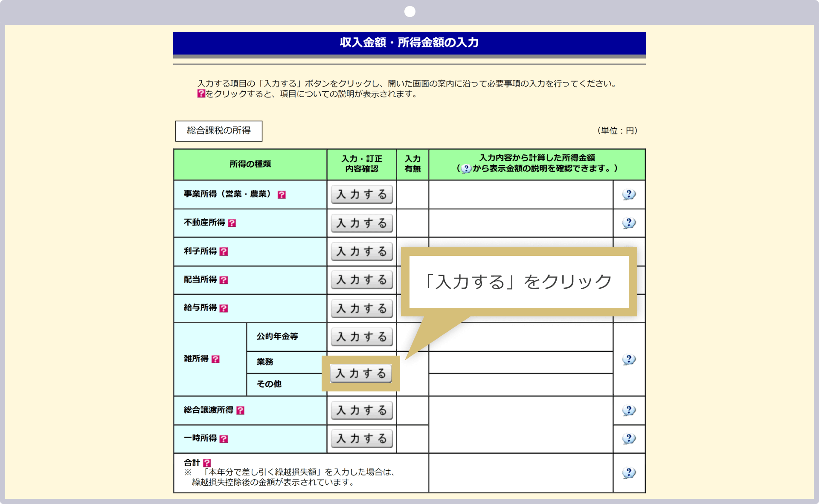Click 入力する for 総合譲渡所得
Screen dimensions: 819x504
[362, 410]
